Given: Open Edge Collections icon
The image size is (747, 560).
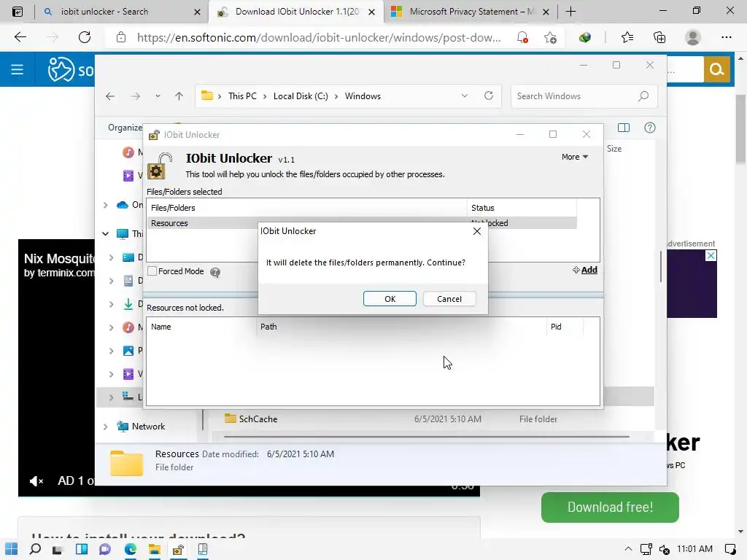Looking at the screenshot, I should (659, 37).
